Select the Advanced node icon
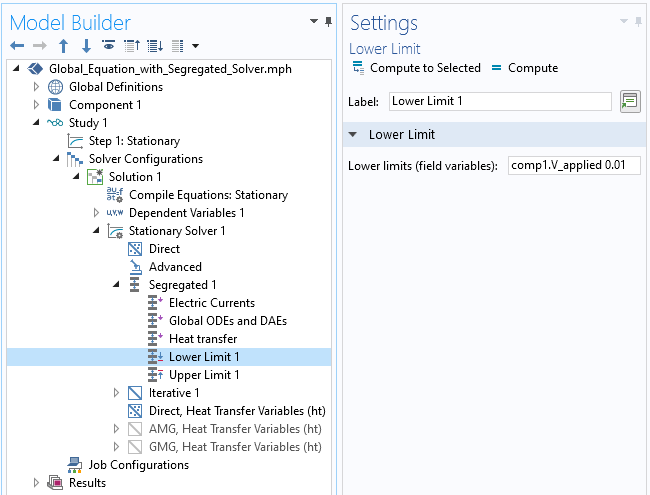This screenshot has height=495, width=650. [x=135, y=267]
